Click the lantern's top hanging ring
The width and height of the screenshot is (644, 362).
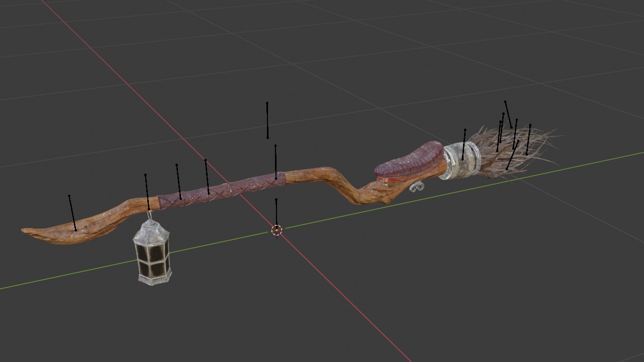pyautogui.click(x=149, y=217)
